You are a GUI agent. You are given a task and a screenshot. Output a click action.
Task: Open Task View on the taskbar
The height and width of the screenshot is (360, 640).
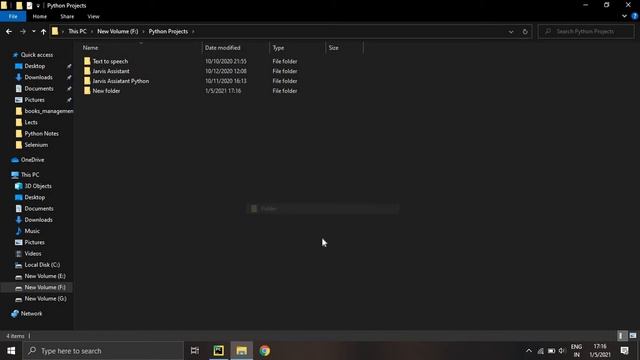(x=195, y=351)
